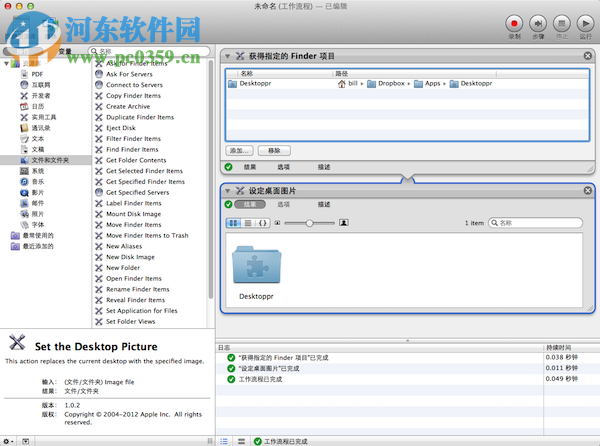
Task: Open 描述 tab in 设定桌面图片 action
Action: pos(324,204)
